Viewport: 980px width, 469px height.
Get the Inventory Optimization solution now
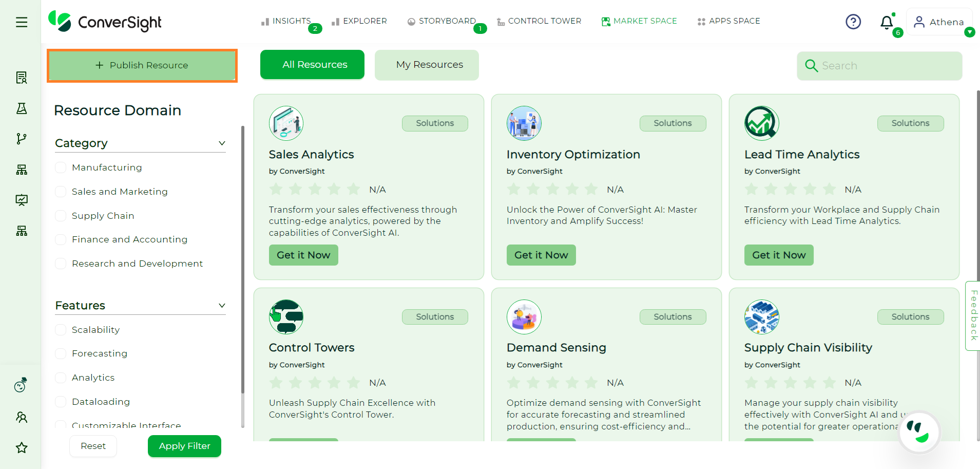click(541, 255)
